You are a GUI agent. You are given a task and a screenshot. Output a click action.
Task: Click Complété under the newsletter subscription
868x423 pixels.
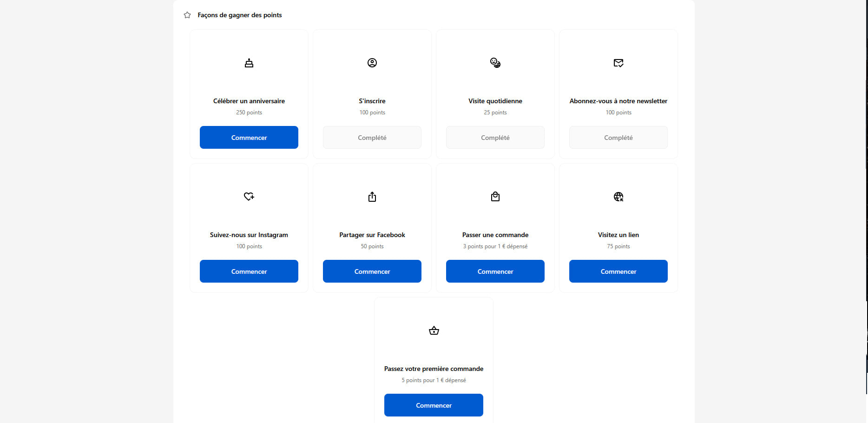pyautogui.click(x=618, y=138)
